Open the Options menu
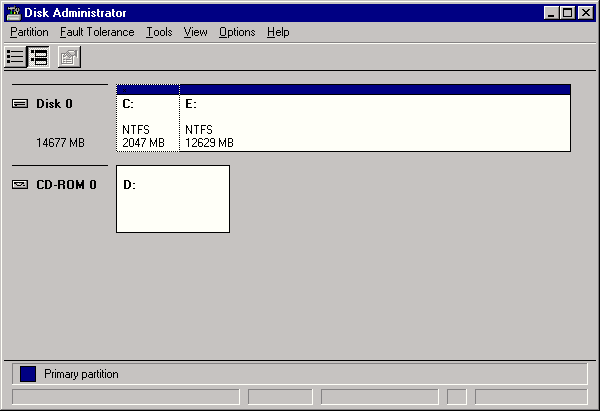This screenshot has height=411, width=600. tap(237, 32)
